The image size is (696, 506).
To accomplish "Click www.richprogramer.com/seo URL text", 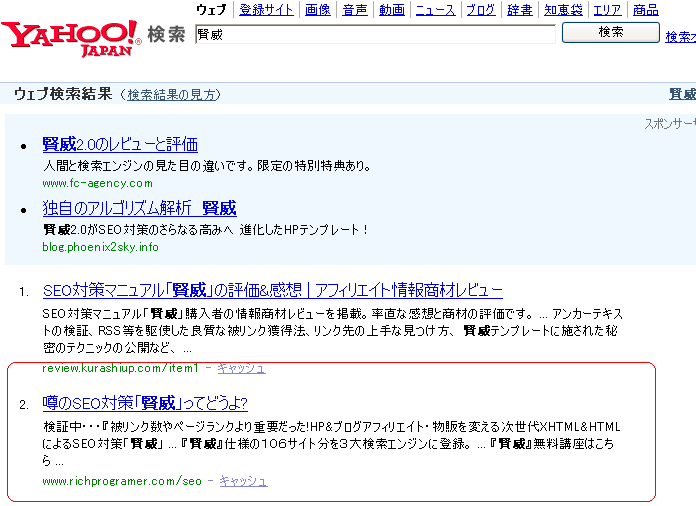I will click(122, 481).
